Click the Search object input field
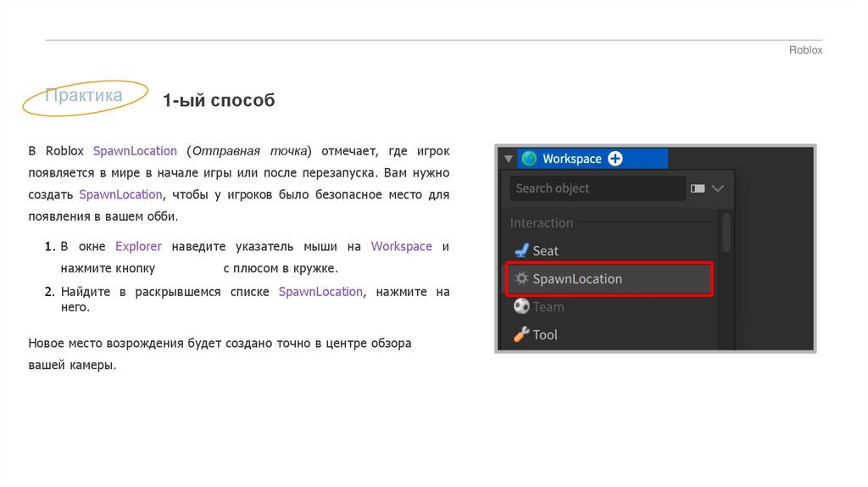 (598, 188)
